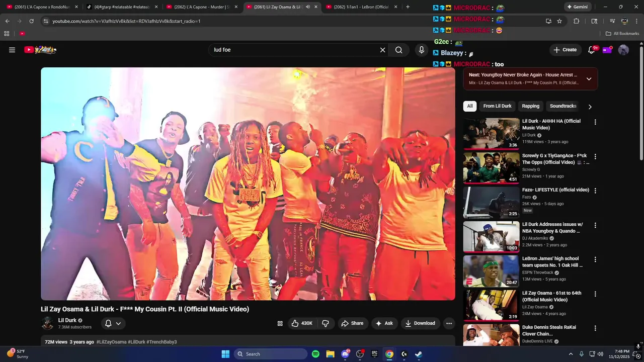Click #TrenchBaby3 hashtag

[162, 342]
